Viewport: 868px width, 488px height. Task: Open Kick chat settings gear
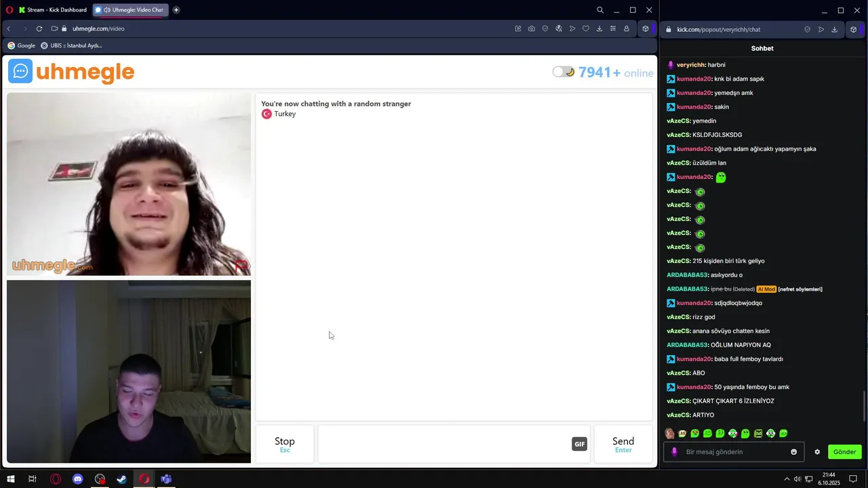click(x=817, y=452)
